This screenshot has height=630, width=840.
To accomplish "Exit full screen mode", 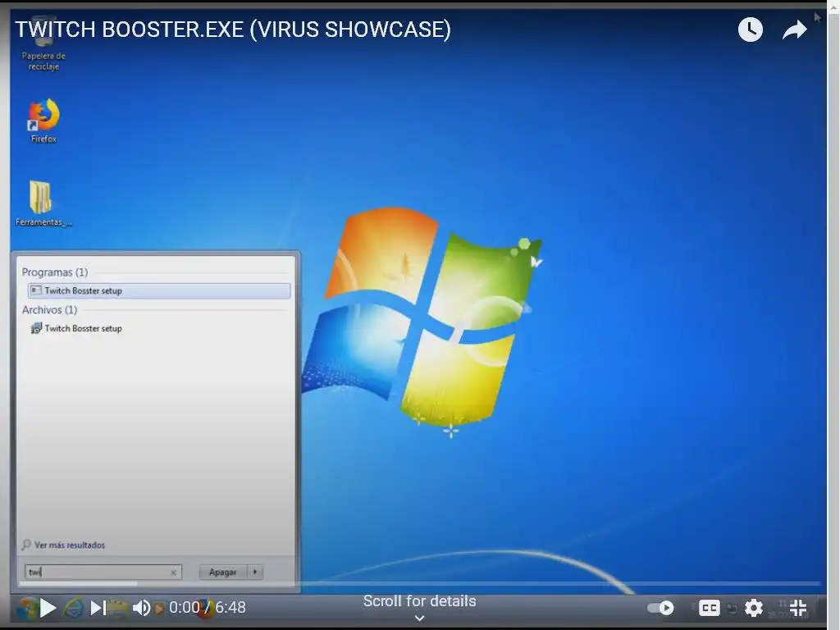I will pyautogui.click(x=798, y=608).
